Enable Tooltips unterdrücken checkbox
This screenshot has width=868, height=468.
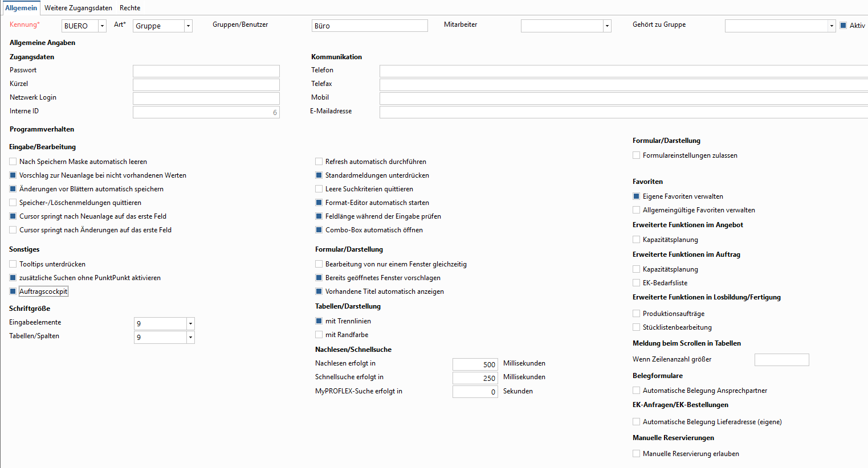(13, 264)
